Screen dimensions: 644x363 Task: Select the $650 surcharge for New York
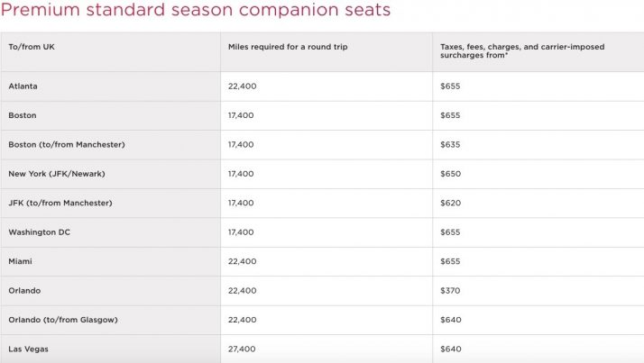tap(451, 174)
